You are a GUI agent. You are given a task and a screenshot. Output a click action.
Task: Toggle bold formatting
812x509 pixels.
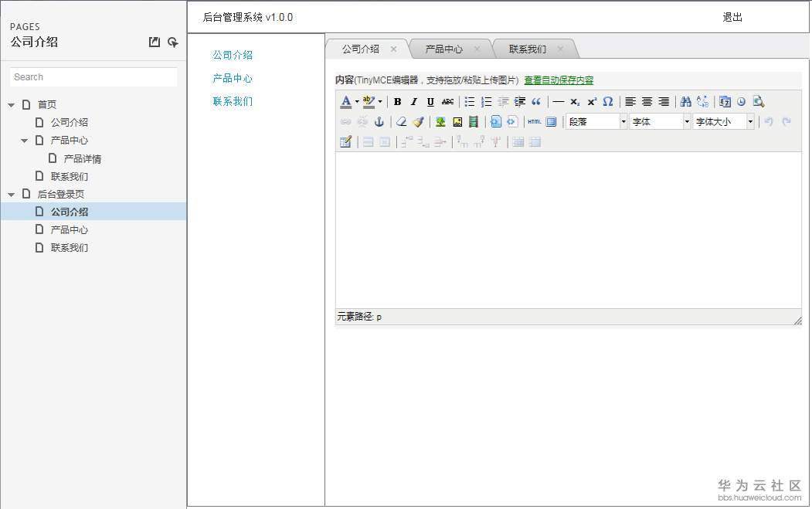click(x=397, y=102)
